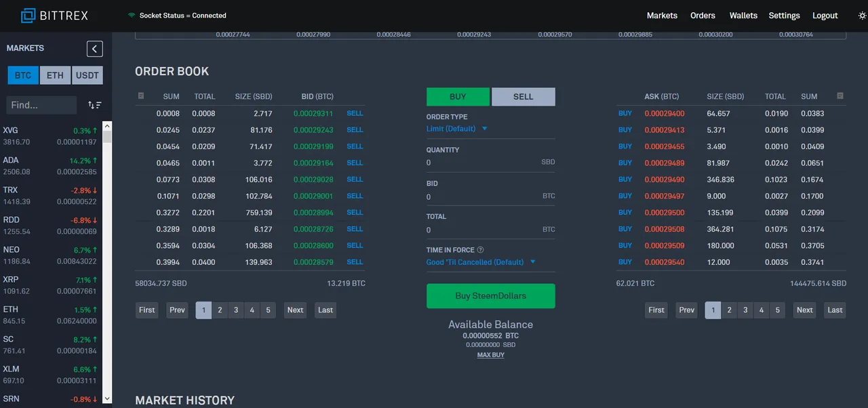Click the Buy SteemDollars button
The width and height of the screenshot is (868, 408).
pos(491,296)
